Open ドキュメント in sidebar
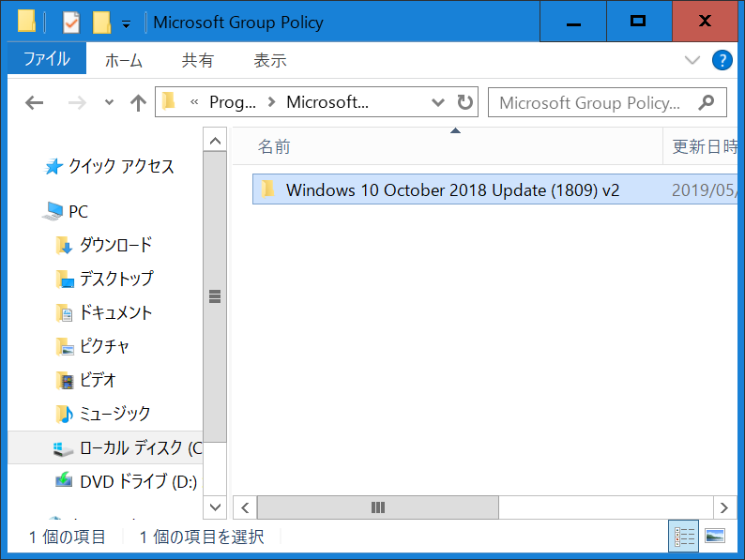The height and width of the screenshot is (560, 745). tap(115, 312)
